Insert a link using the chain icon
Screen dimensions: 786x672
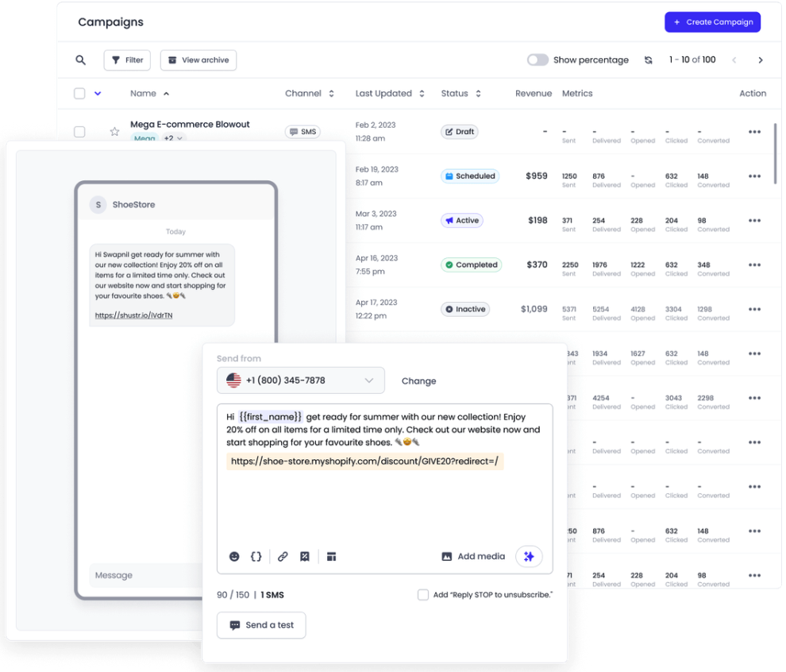coord(283,557)
